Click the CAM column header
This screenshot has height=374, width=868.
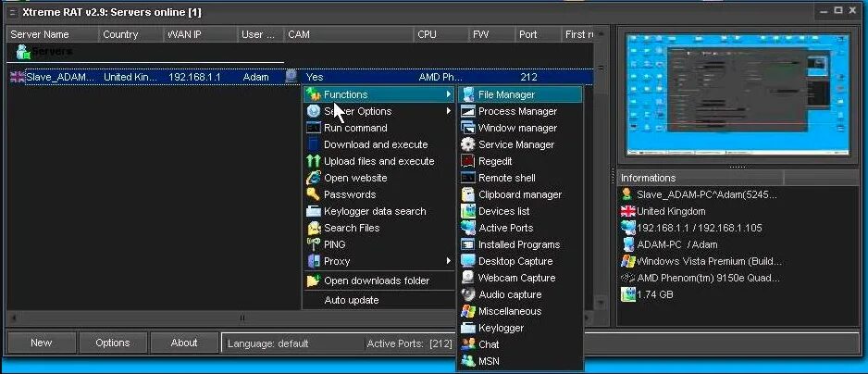pos(349,34)
